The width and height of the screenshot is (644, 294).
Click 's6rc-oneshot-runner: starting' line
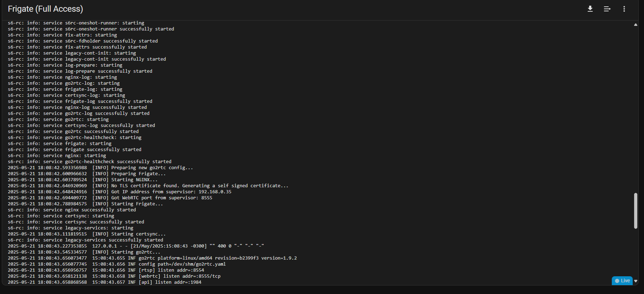(76, 23)
